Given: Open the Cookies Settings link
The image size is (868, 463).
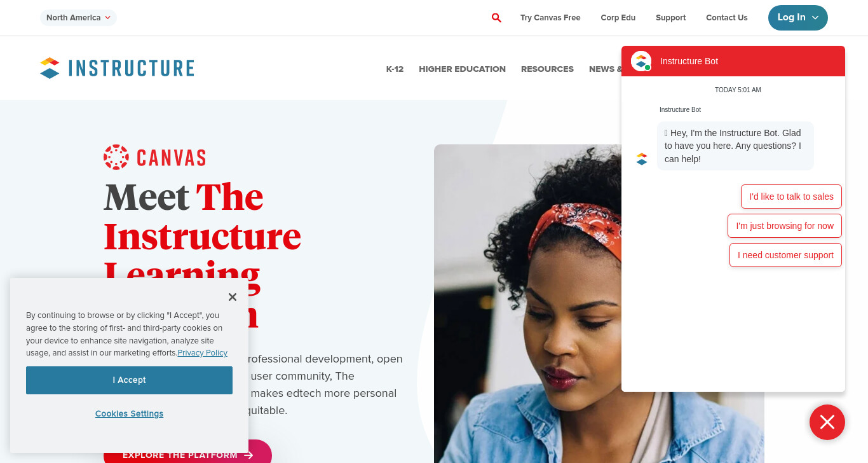Looking at the screenshot, I should pos(129,413).
